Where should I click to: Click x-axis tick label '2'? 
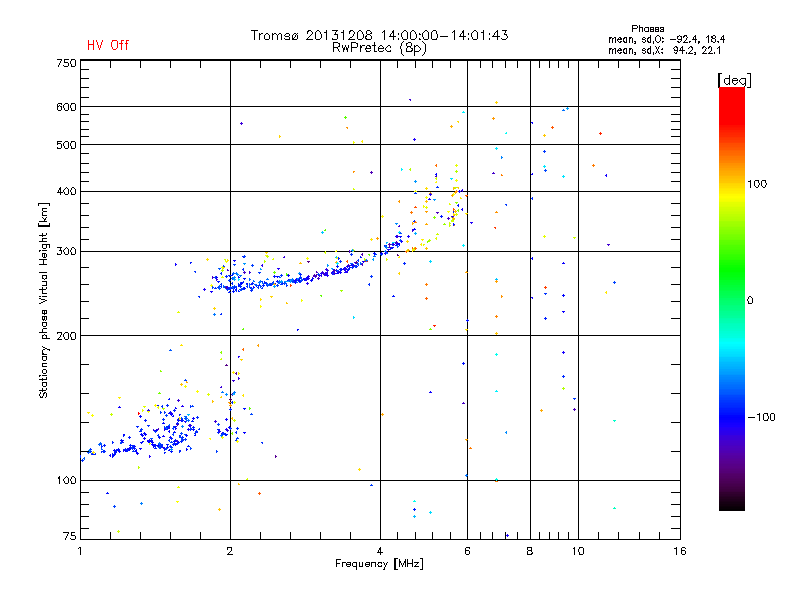pos(230,551)
